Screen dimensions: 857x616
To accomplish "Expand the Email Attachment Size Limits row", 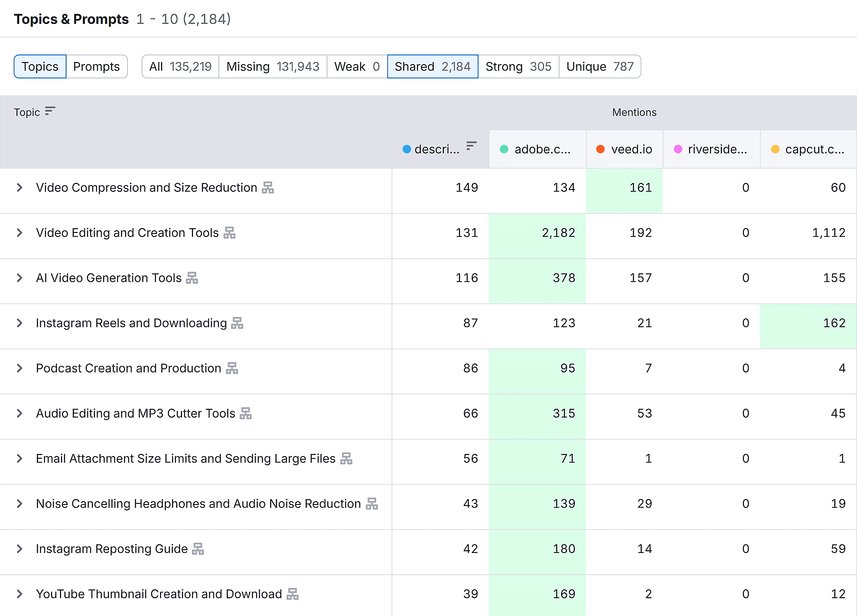I will (19, 458).
